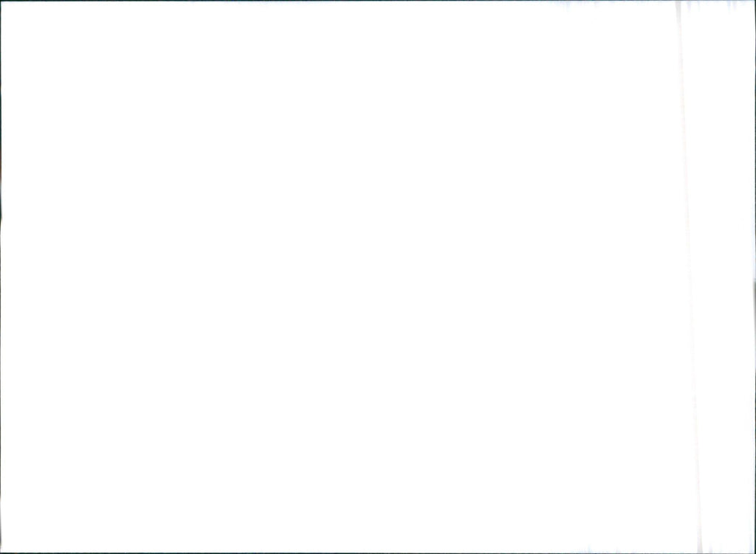Click the faint vertical streak on right

[689, 277]
